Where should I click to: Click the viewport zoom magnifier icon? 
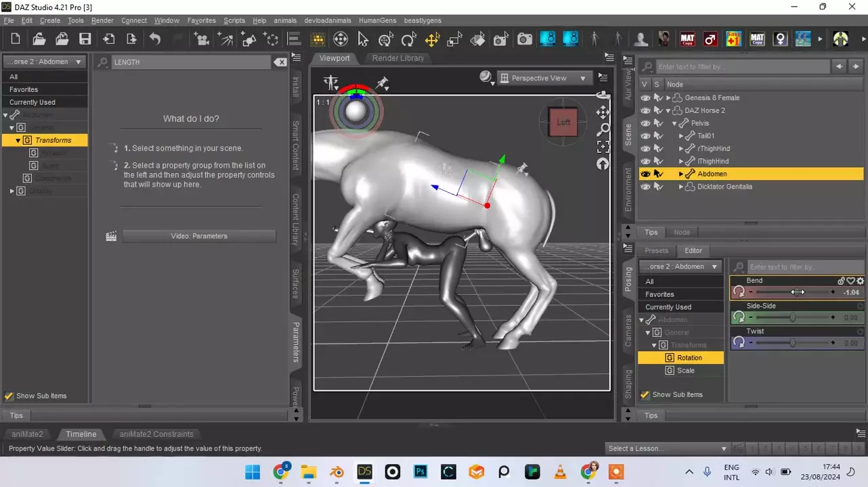603,129
